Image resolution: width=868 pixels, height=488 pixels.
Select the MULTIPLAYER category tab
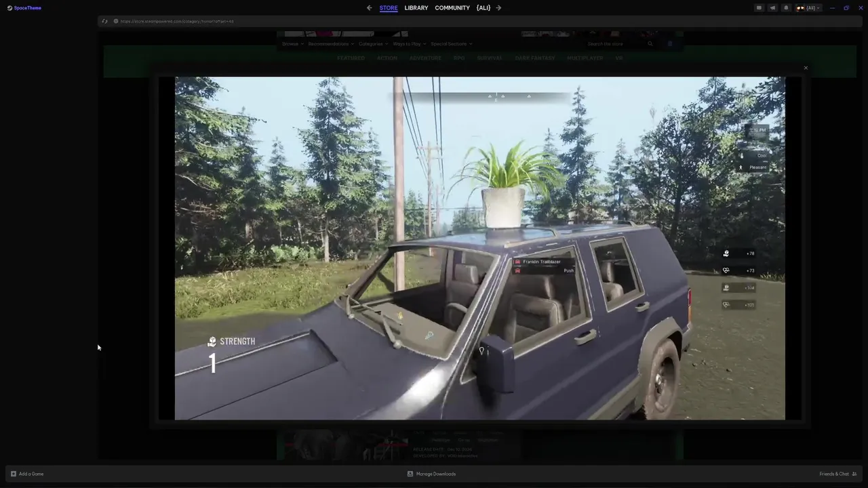coord(585,58)
